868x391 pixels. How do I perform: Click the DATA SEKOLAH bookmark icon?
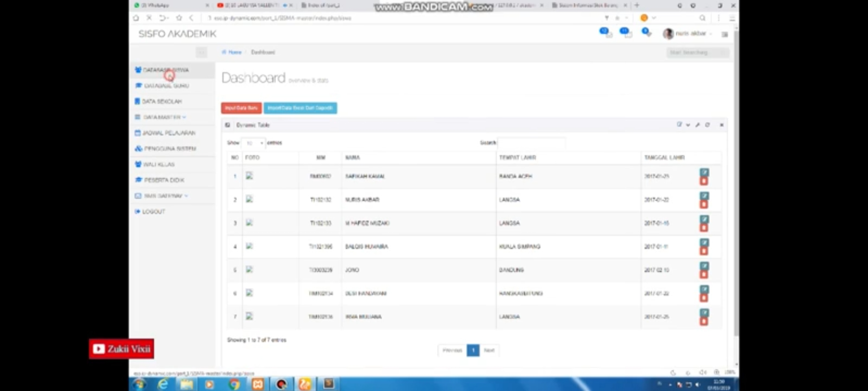coord(137,101)
